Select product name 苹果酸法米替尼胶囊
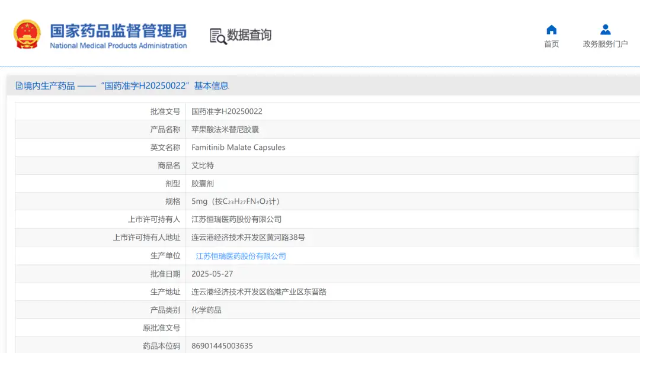 tap(225, 130)
